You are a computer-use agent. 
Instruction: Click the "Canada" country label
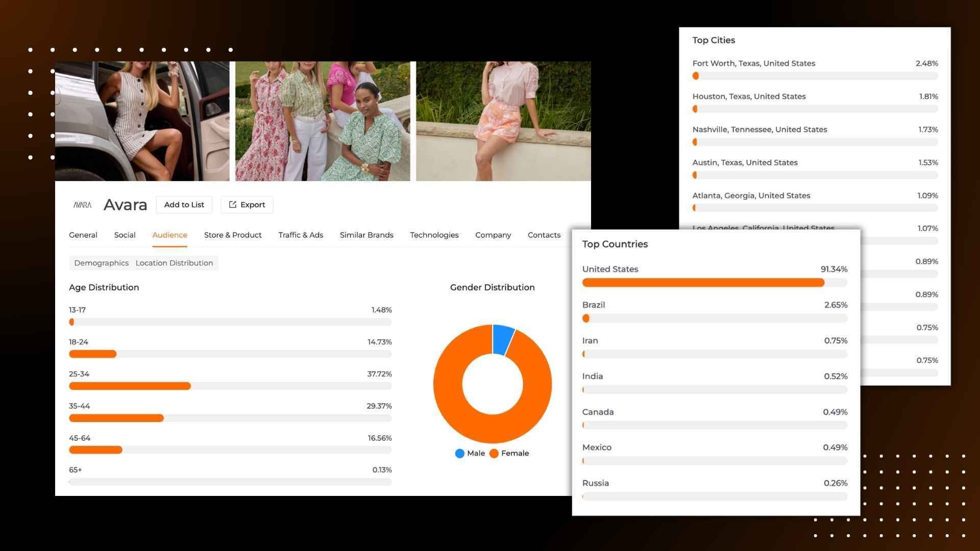pos(598,412)
